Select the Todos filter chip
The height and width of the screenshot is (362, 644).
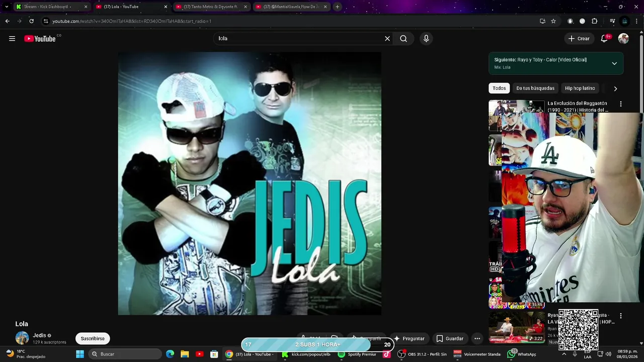coord(499,88)
